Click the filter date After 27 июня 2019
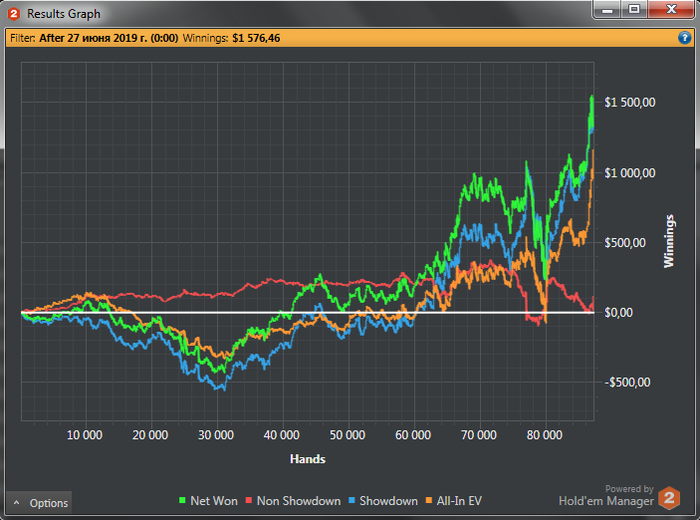Image resolution: width=700 pixels, height=520 pixels. click(x=108, y=38)
